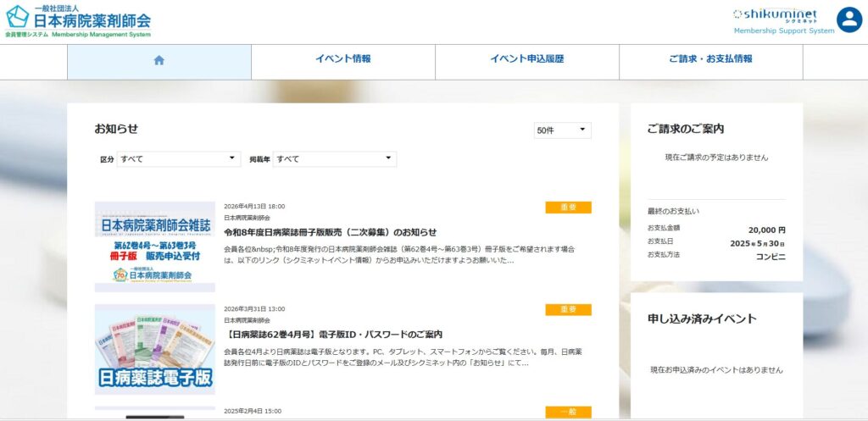
Task: Click the payment amount 20,000 円
Action: point(766,230)
